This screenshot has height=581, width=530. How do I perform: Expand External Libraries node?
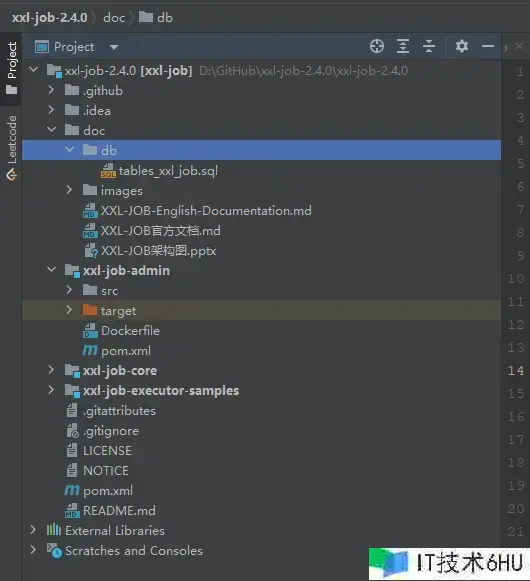[33, 530]
